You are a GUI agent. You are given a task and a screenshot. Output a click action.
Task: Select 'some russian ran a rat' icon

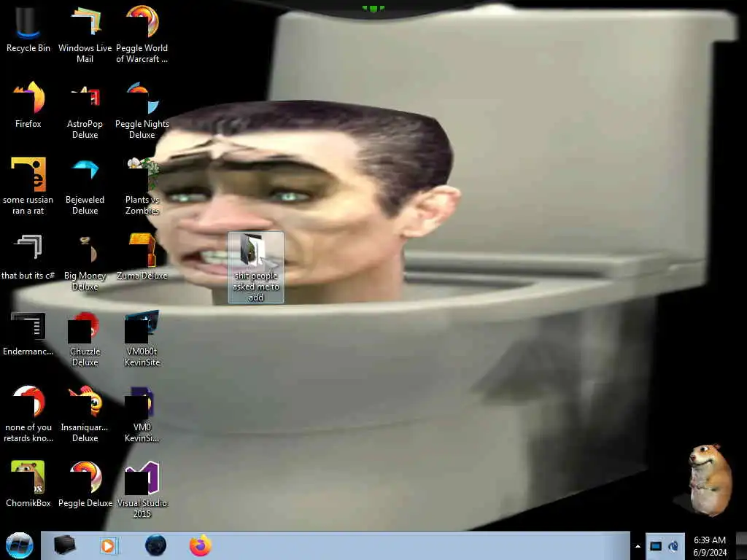28,186
